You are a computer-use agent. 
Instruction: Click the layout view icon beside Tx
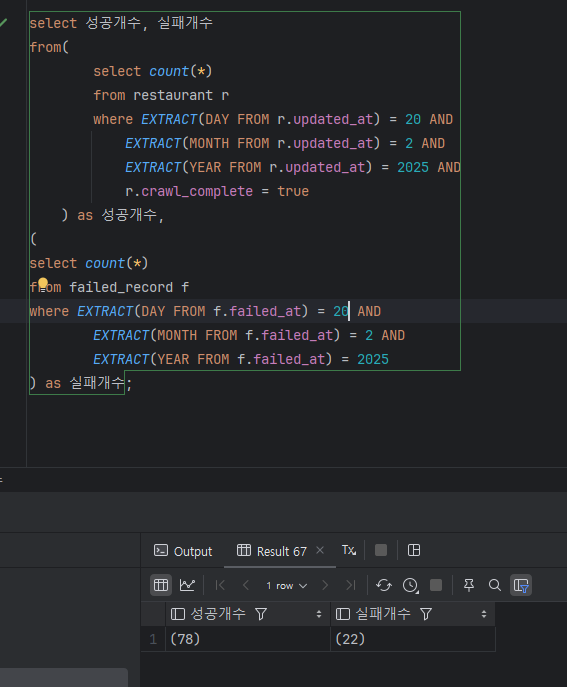click(x=414, y=550)
